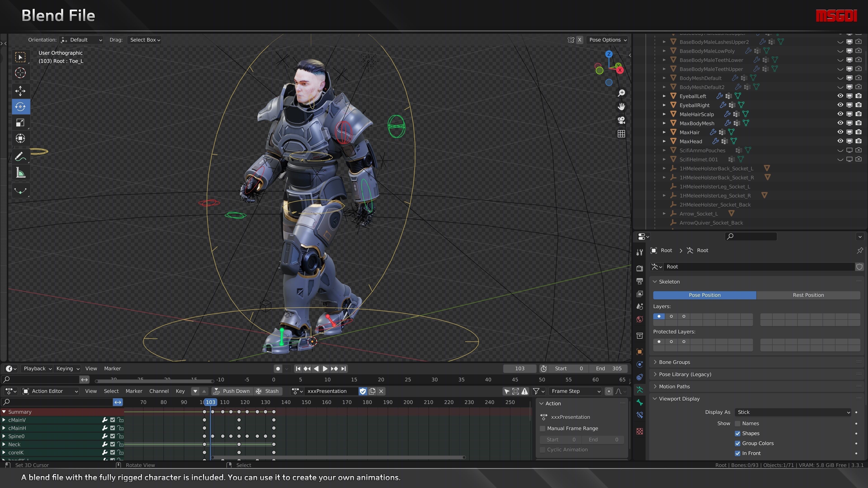Select the Annotate tool

(20, 157)
